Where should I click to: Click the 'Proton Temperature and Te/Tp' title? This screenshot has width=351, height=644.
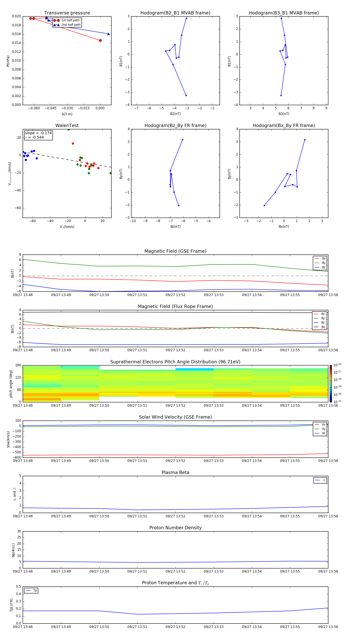tap(175, 583)
